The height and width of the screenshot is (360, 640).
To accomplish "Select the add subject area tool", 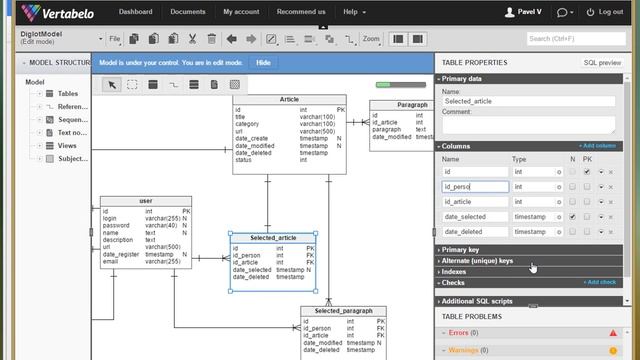I will tap(235, 84).
